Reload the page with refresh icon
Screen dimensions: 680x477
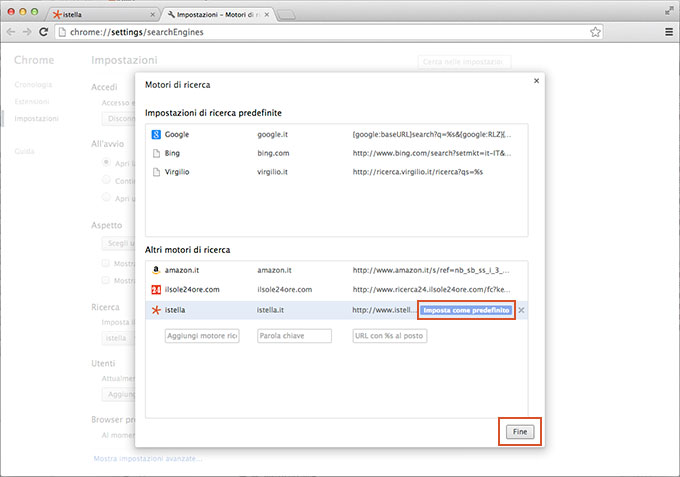point(43,32)
